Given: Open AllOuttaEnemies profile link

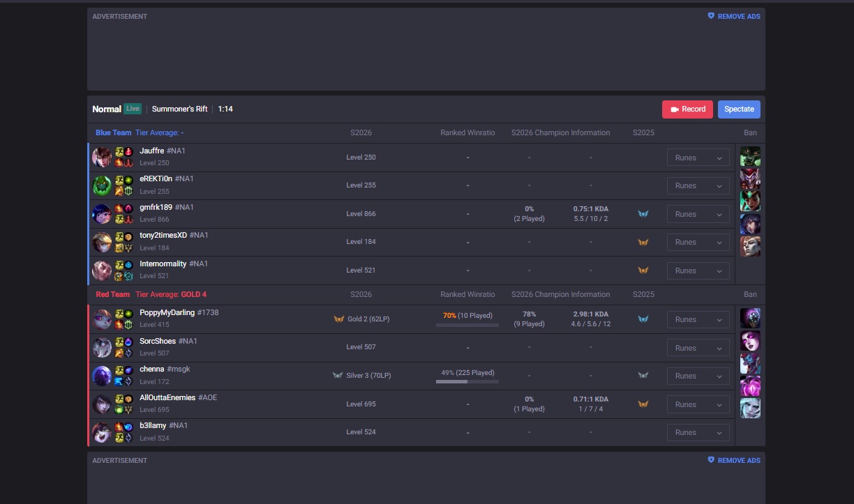Looking at the screenshot, I should click(x=179, y=397).
